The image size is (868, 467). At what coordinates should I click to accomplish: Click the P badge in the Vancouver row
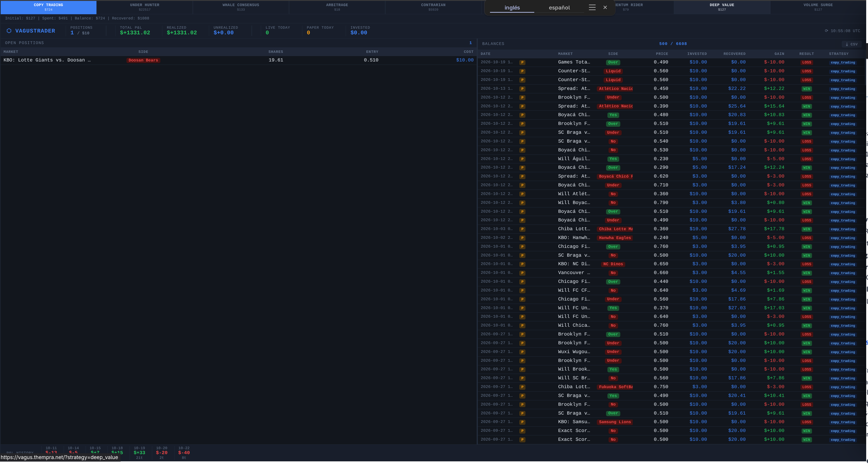522,273
